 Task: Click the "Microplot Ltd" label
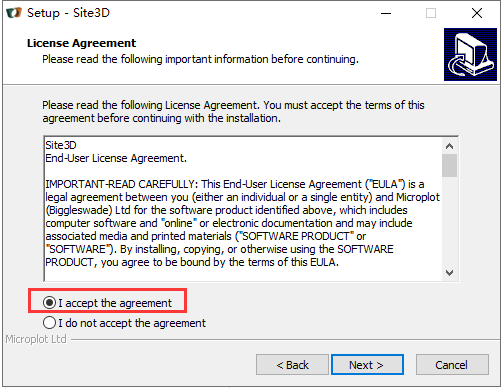[x=36, y=339]
